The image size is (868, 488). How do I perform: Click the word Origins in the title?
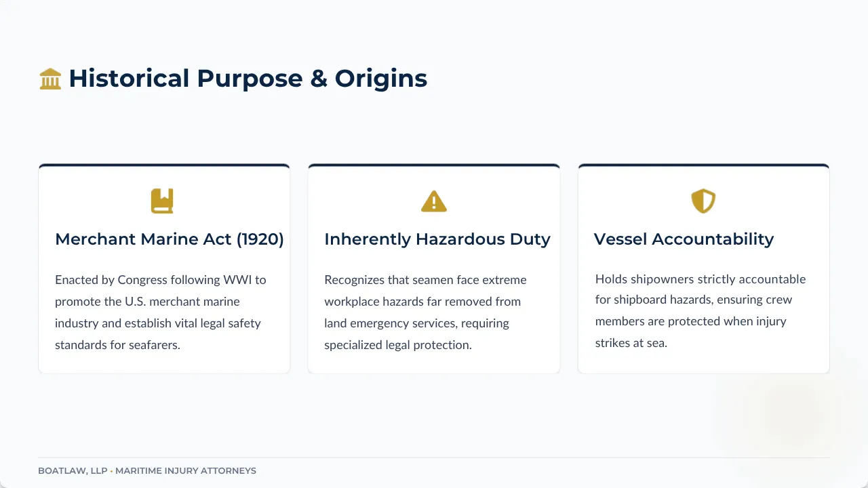[x=381, y=79]
